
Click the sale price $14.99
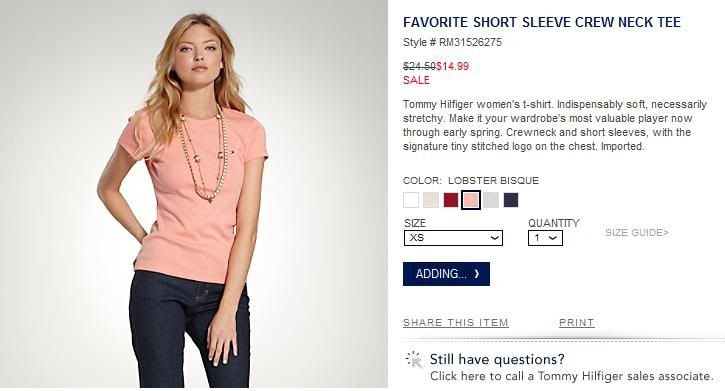(452, 66)
